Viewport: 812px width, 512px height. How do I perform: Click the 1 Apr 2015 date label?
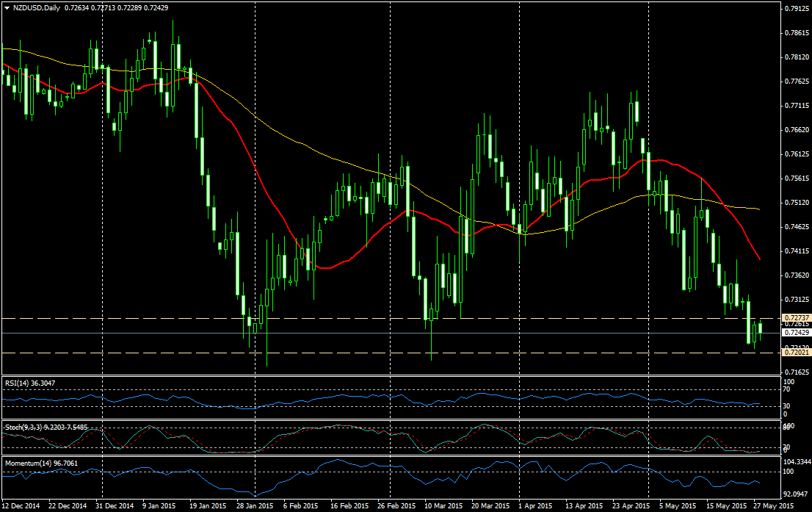click(535, 506)
